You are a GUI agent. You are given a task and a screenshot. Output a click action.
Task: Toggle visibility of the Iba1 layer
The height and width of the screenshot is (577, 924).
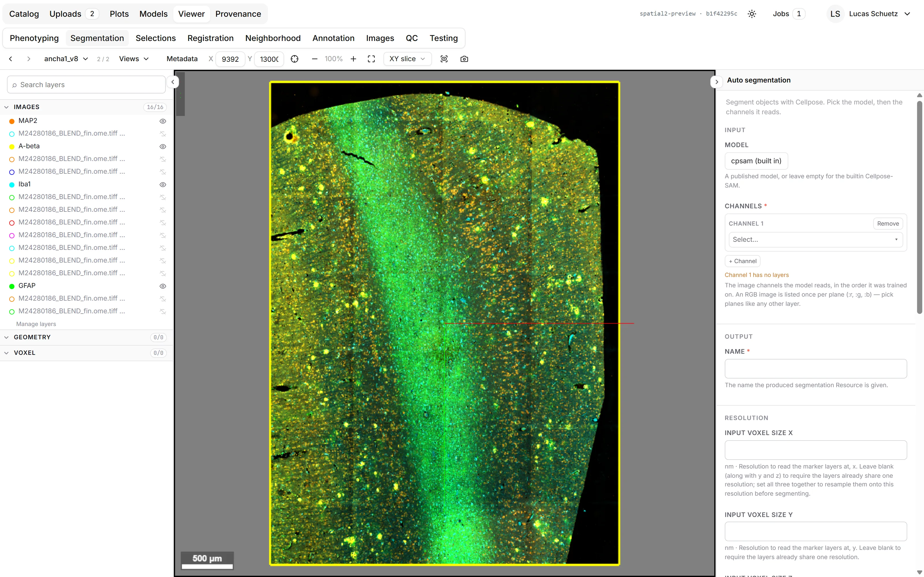coord(163,184)
